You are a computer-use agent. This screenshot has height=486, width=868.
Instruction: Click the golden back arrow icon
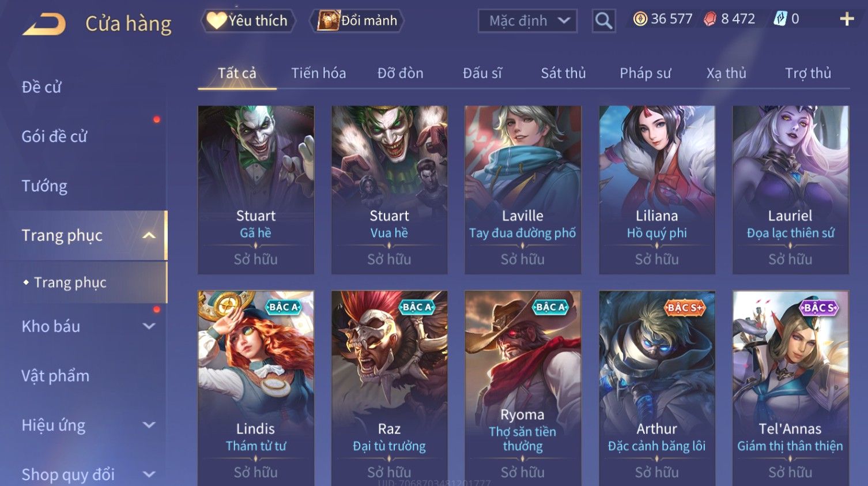(x=44, y=25)
